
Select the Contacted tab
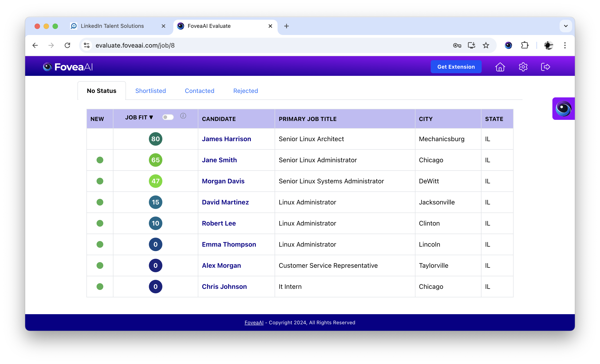[199, 90]
